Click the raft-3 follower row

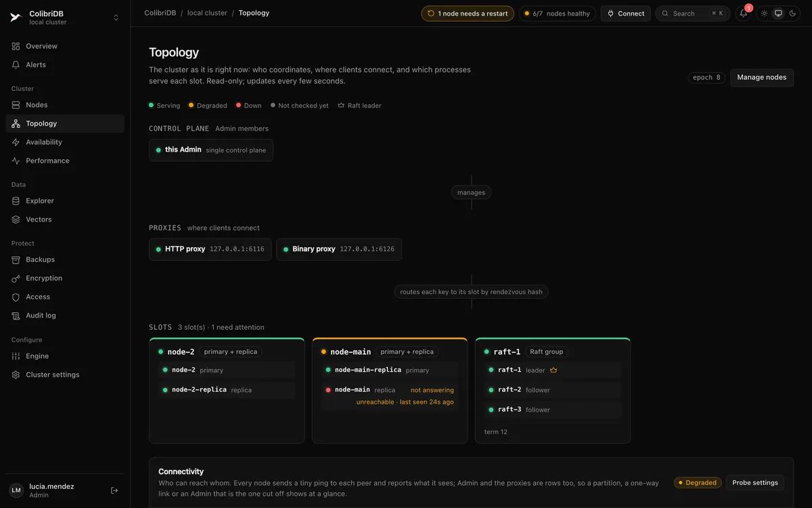pos(553,410)
